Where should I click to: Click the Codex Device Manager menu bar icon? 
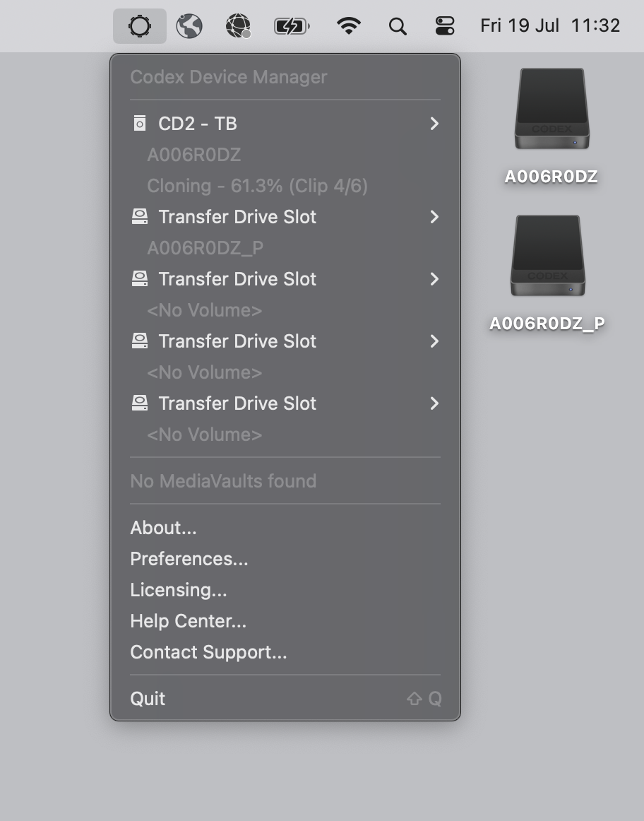click(140, 25)
